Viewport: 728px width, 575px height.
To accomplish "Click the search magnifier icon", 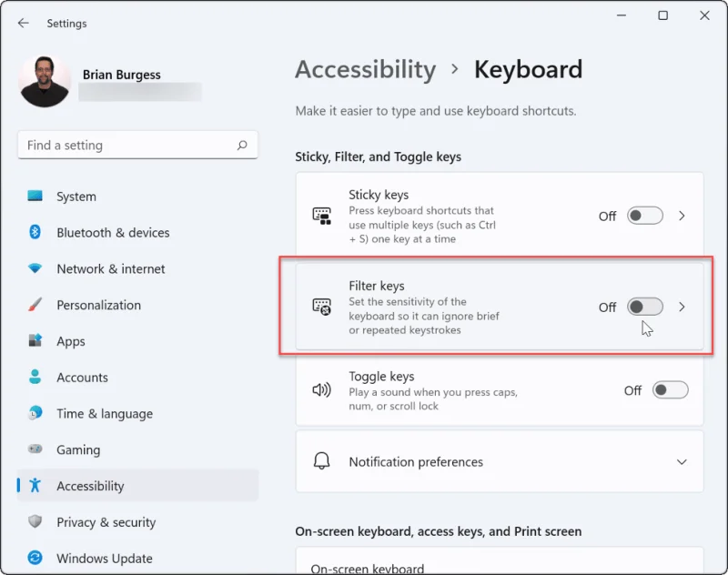I will tap(242, 146).
